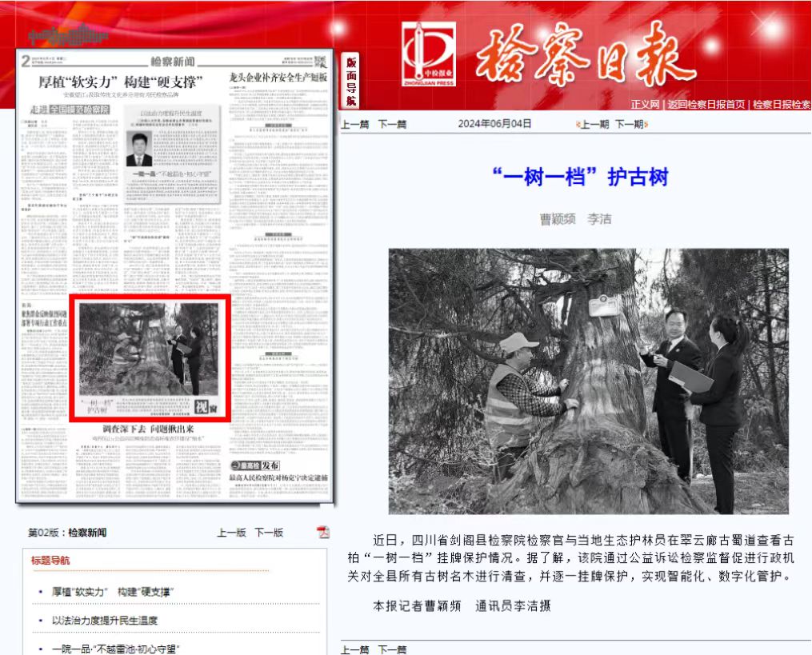This screenshot has width=812, height=655.
Task: Go to next article 下一篇 at top
Action: (x=392, y=124)
